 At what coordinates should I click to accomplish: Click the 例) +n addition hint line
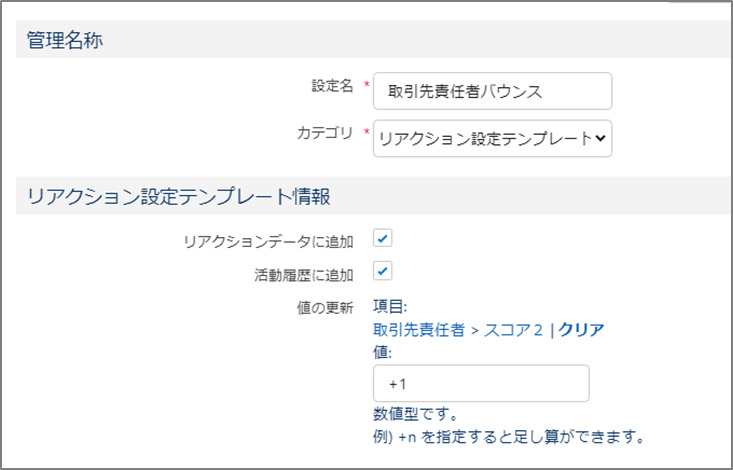coord(509,437)
